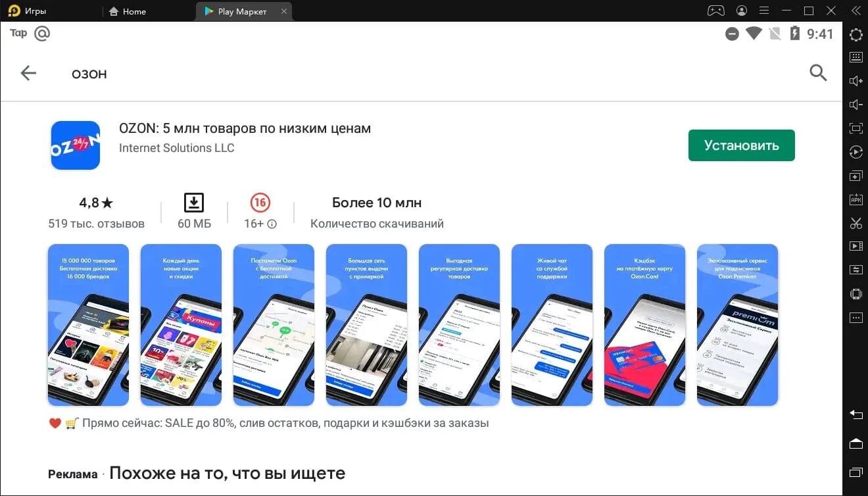868x496 pixels.
Task: Click the battery status icon
Action: [x=794, y=34]
